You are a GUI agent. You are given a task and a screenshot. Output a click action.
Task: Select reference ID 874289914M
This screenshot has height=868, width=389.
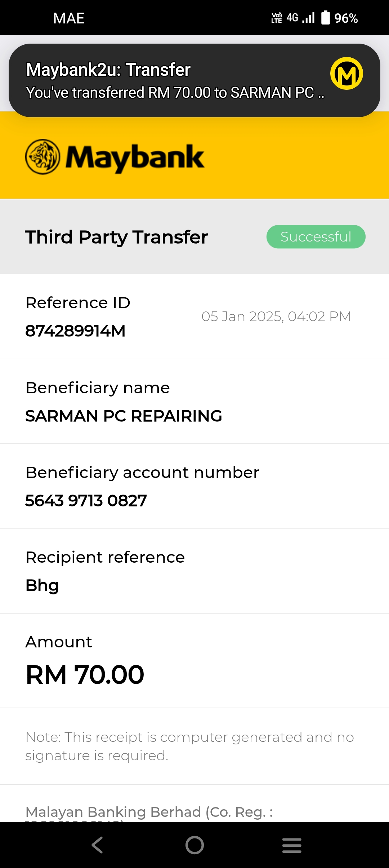(75, 331)
